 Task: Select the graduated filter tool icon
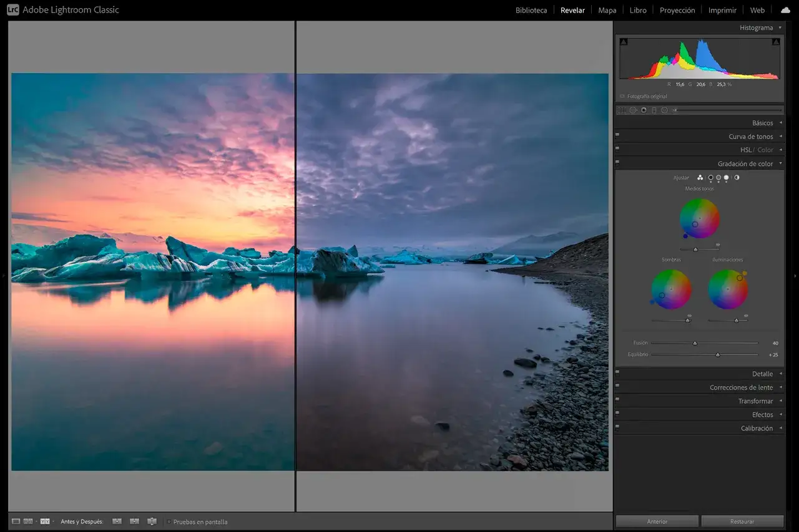(x=654, y=110)
